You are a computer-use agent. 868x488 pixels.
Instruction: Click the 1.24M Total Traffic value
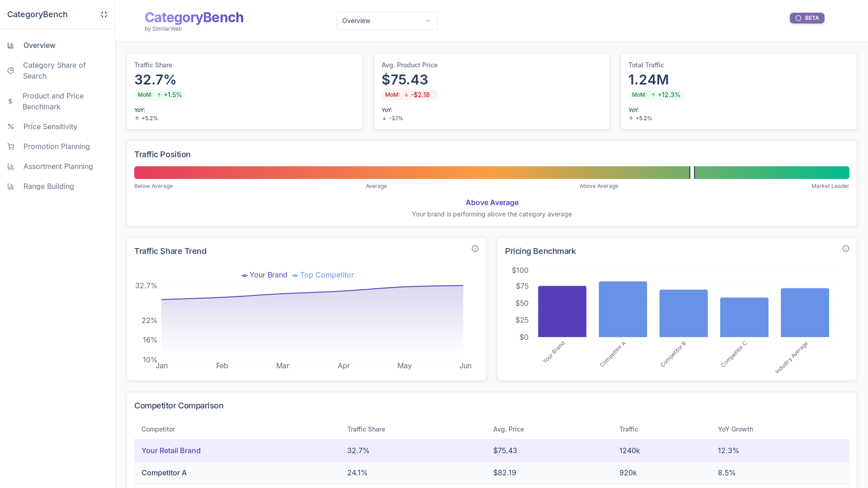point(648,80)
